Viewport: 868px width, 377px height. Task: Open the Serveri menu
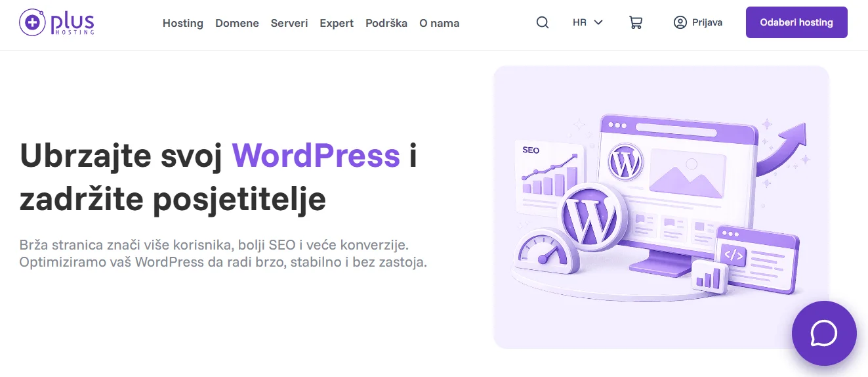pos(289,23)
